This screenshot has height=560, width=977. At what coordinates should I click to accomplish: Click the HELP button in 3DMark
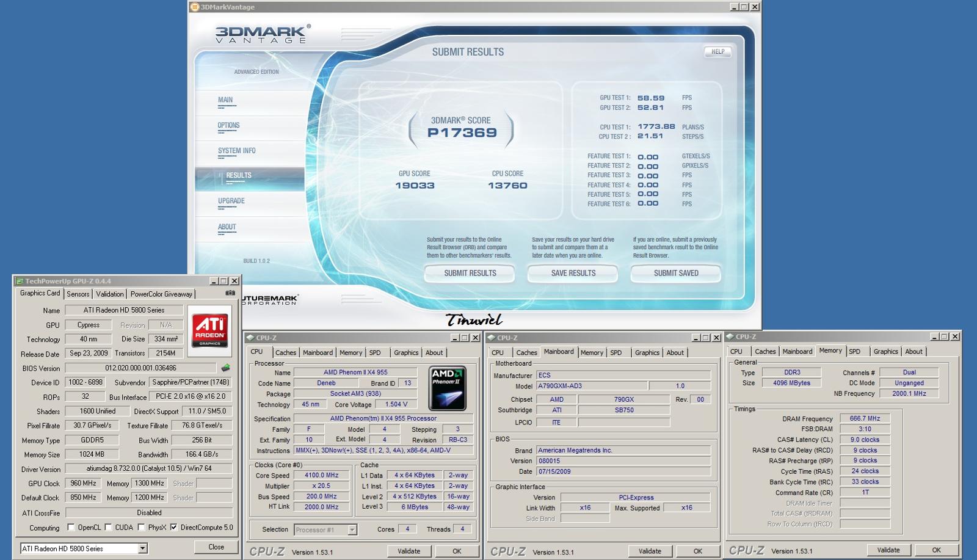(717, 51)
